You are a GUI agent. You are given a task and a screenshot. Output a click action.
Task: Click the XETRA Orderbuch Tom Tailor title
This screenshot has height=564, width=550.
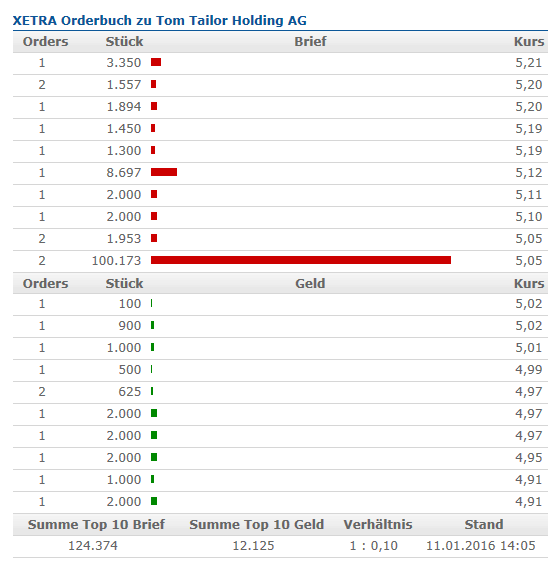tap(160, 21)
